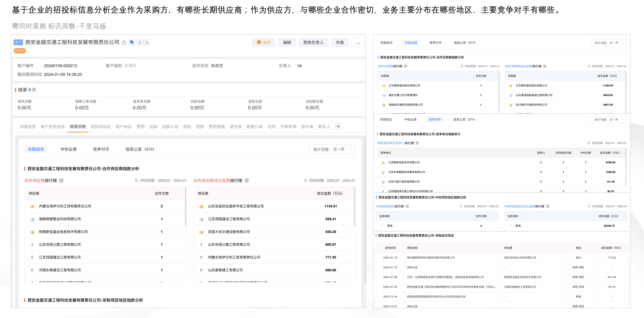Click the blue tag icon in header
The image size is (644, 318).
click(x=131, y=42)
